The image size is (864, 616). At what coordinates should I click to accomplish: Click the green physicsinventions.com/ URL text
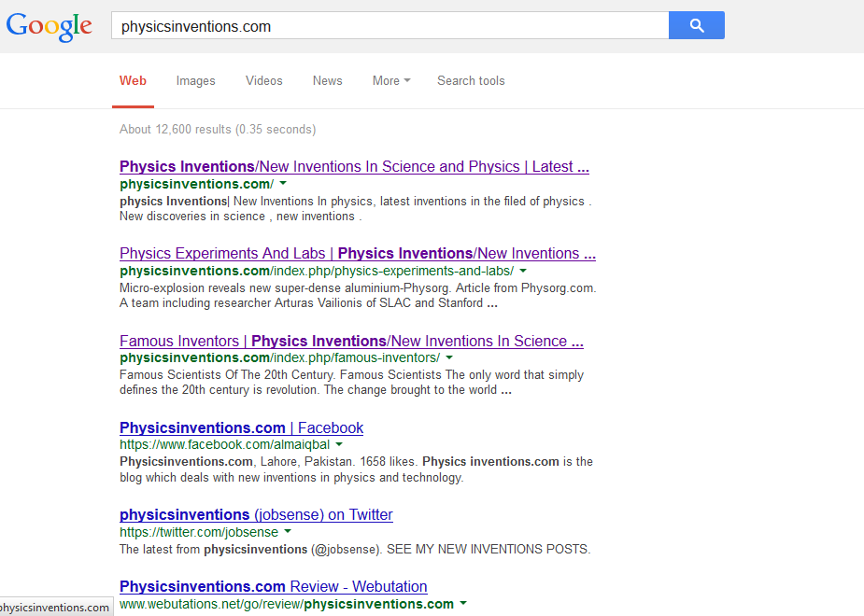pyautogui.click(x=197, y=184)
